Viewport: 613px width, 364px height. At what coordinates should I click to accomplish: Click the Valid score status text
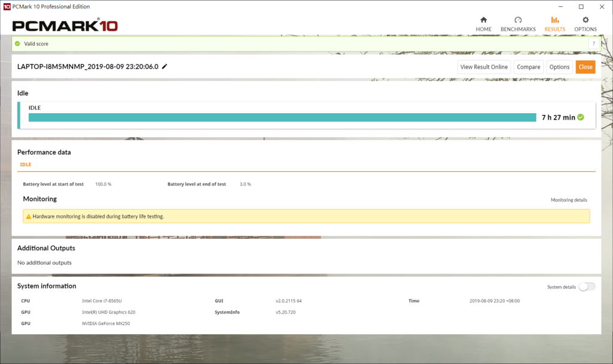point(37,44)
